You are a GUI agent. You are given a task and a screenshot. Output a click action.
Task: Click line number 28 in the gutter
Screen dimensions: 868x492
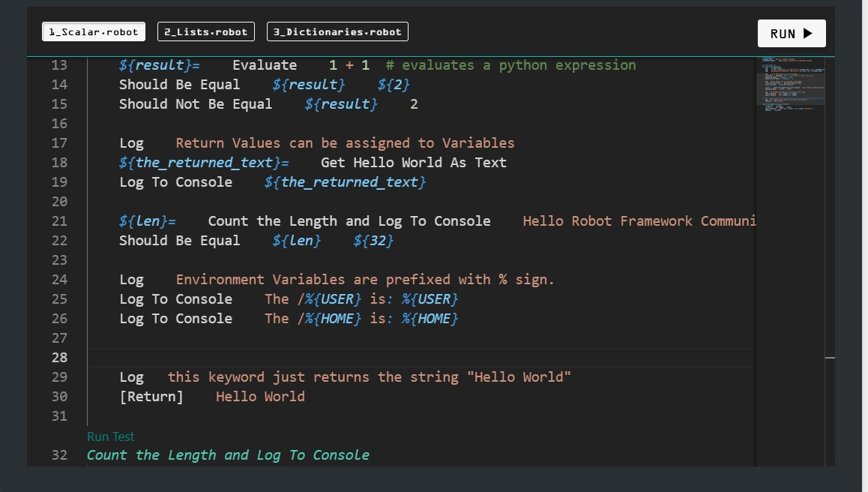click(59, 357)
